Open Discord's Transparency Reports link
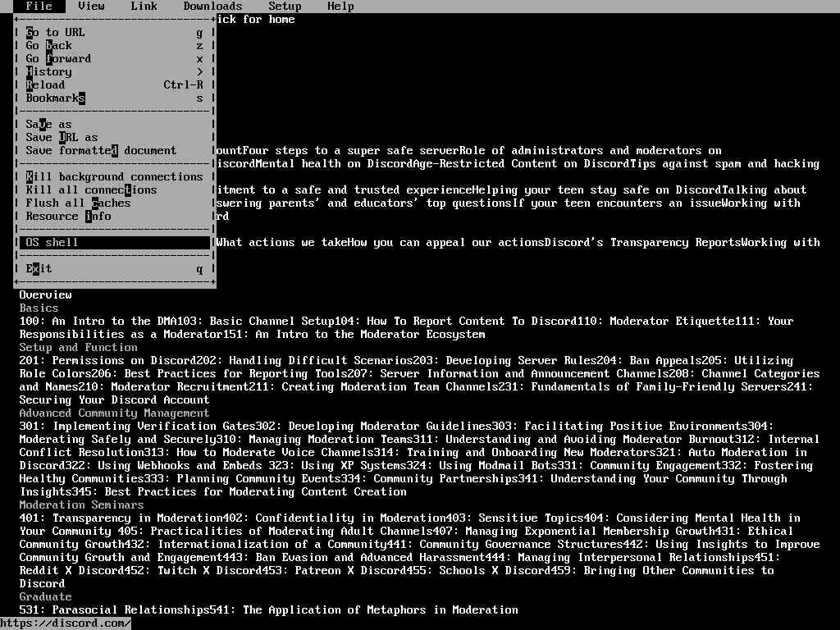This screenshot has height=630, width=840. pyautogui.click(x=643, y=243)
